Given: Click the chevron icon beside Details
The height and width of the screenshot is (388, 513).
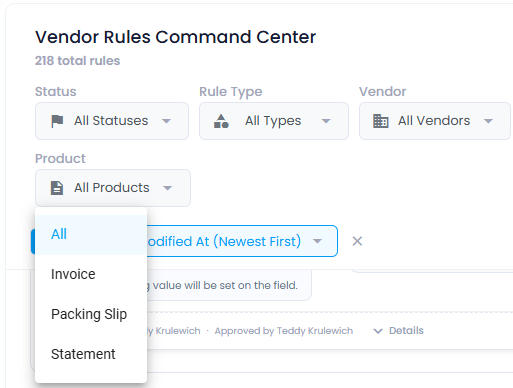Looking at the screenshot, I should (x=378, y=331).
